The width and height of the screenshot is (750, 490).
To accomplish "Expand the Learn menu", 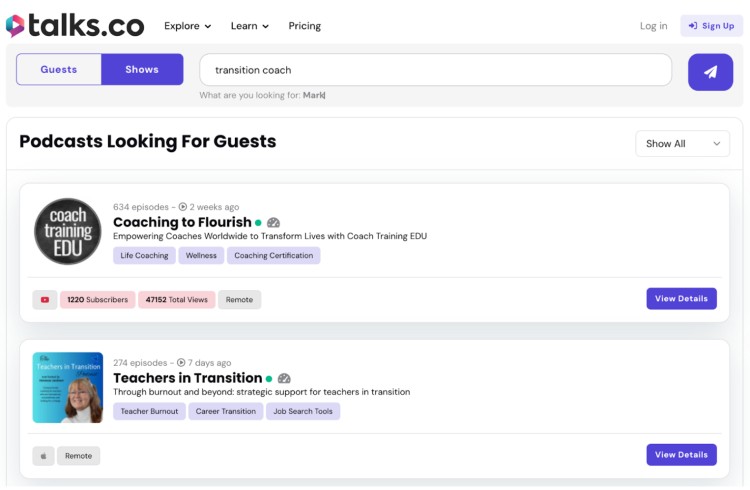I will click(x=250, y=26).
